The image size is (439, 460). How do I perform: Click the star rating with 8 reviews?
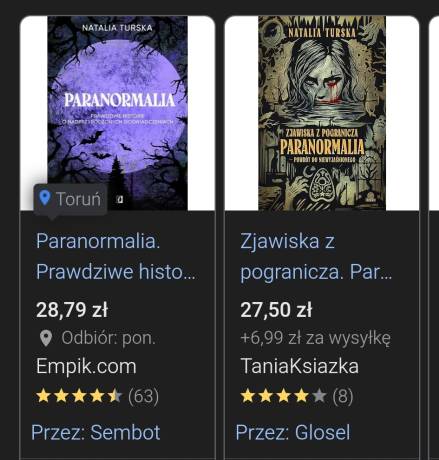pos(296,396)
